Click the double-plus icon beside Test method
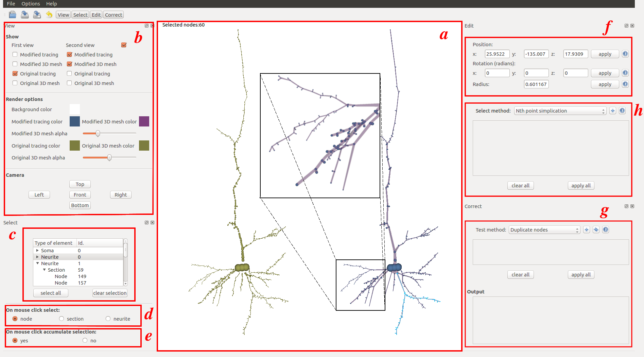The image size is (644, 357). tap(596, 230)
